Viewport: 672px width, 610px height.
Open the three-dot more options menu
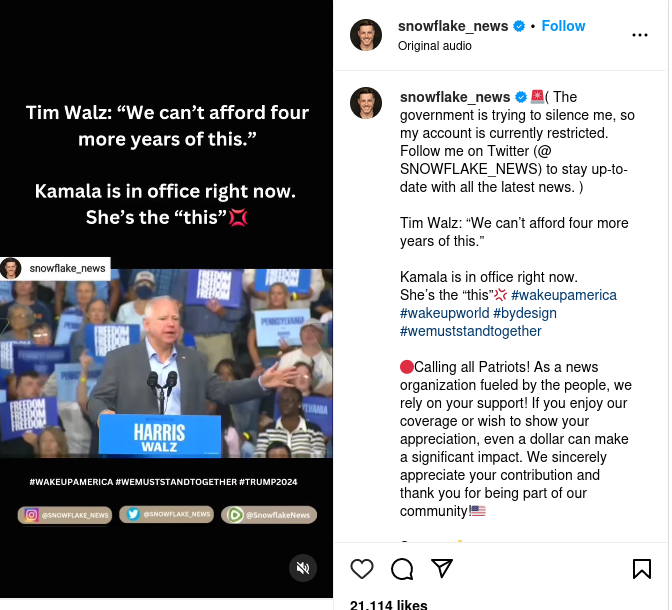[x=639, y=35]
